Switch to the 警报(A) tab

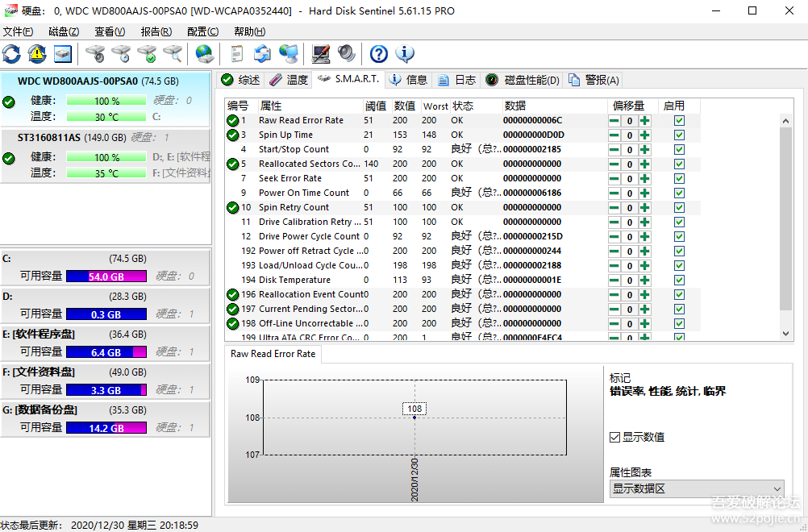594,80
